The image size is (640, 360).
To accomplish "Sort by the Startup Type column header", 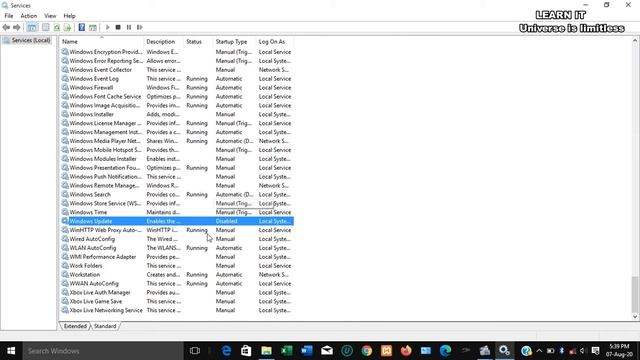I will pyautogui.click(x=234, y=42).
